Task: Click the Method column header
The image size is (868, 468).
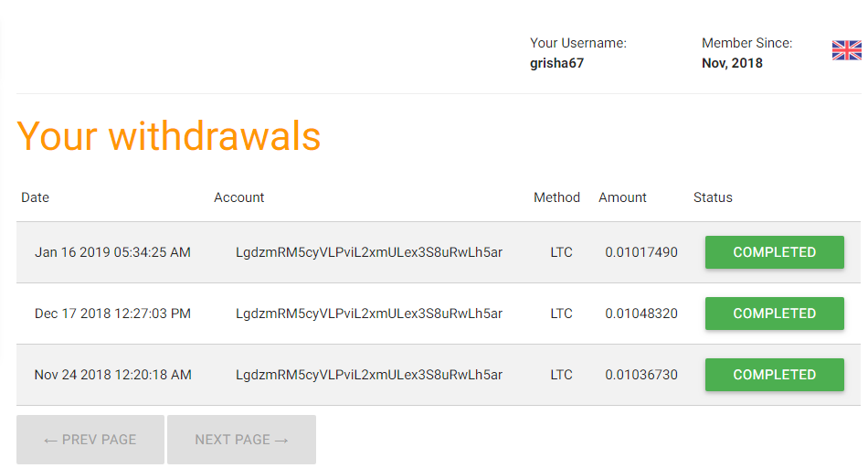Action: [x=556, y=197]
